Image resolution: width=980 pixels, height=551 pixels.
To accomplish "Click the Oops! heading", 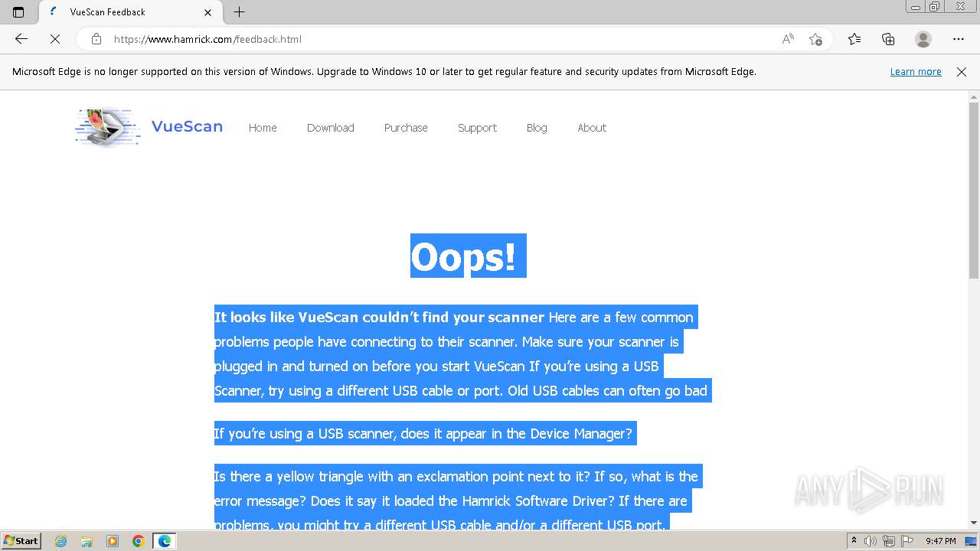I will 468,256.
